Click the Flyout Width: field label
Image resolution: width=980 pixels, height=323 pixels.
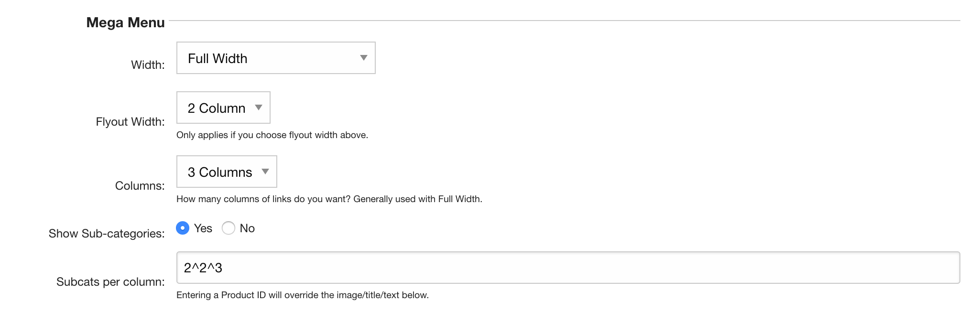[130, 122]
